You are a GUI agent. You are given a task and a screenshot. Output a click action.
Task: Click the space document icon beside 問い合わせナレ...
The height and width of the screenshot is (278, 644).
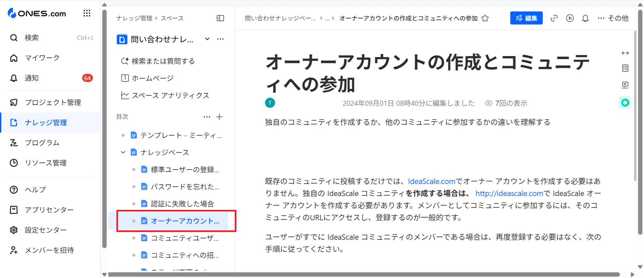tap(122, 39)
